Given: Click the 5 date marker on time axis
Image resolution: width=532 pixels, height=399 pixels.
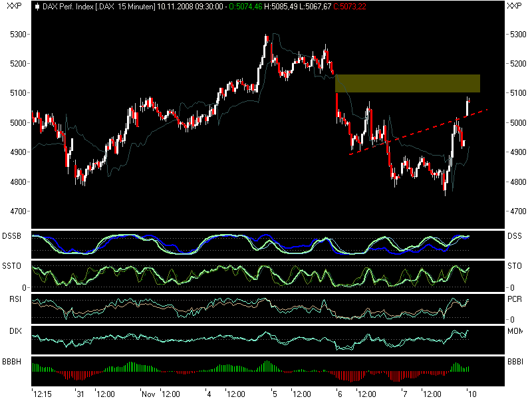Looking at the screenshot, I should pyautogui.click(x=275, y=394).
